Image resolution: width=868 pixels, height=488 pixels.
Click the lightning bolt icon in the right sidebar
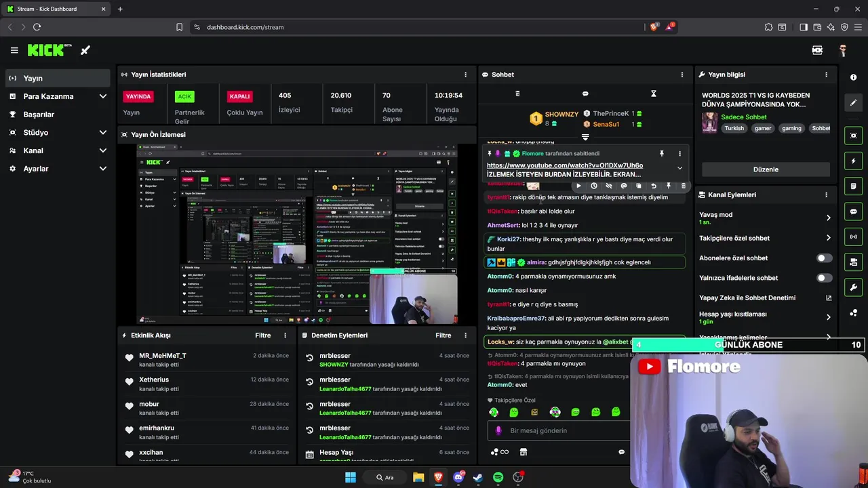853,161
